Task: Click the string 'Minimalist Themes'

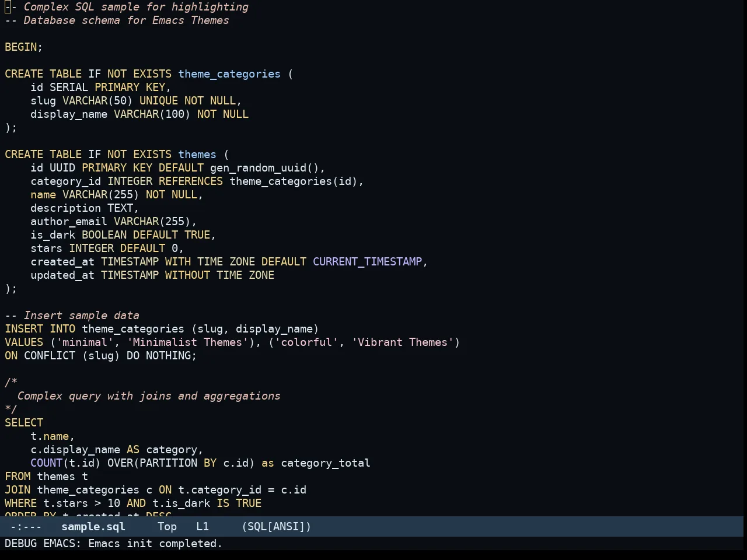Action: pos(187,342)
